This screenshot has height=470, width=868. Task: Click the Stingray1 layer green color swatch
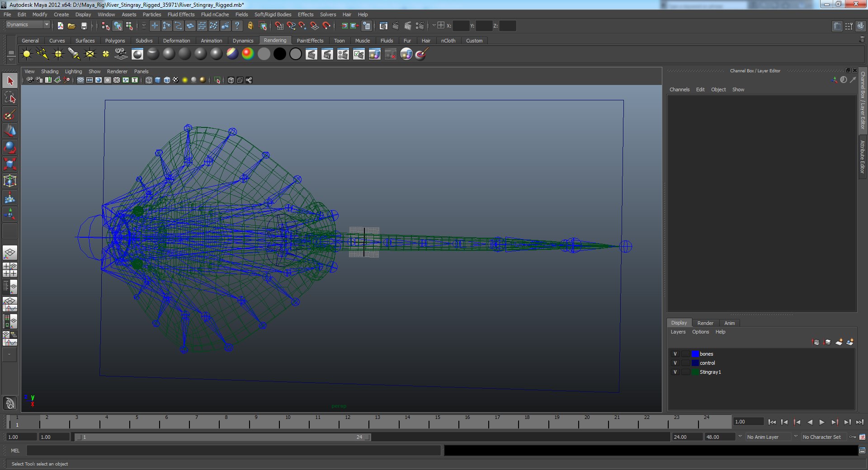tap(695, 372)
